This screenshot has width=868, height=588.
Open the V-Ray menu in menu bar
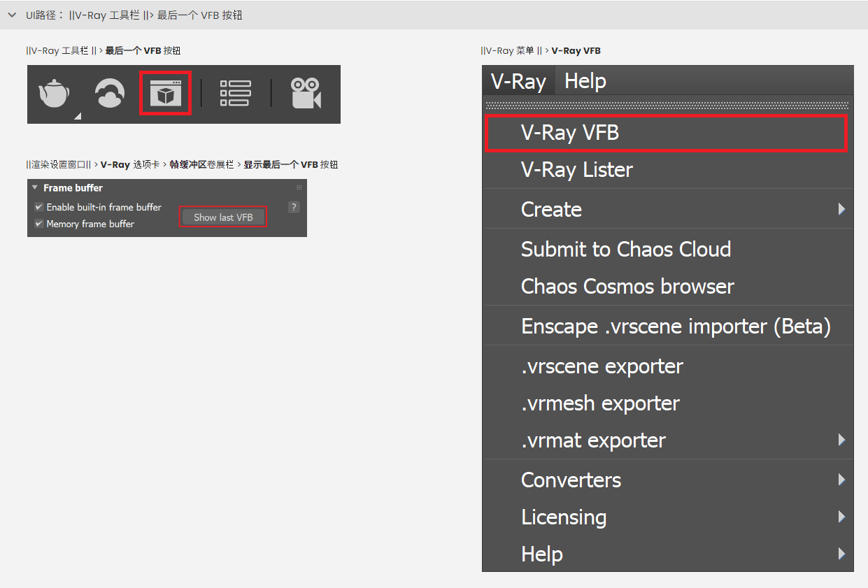click(x=518, y=81)
